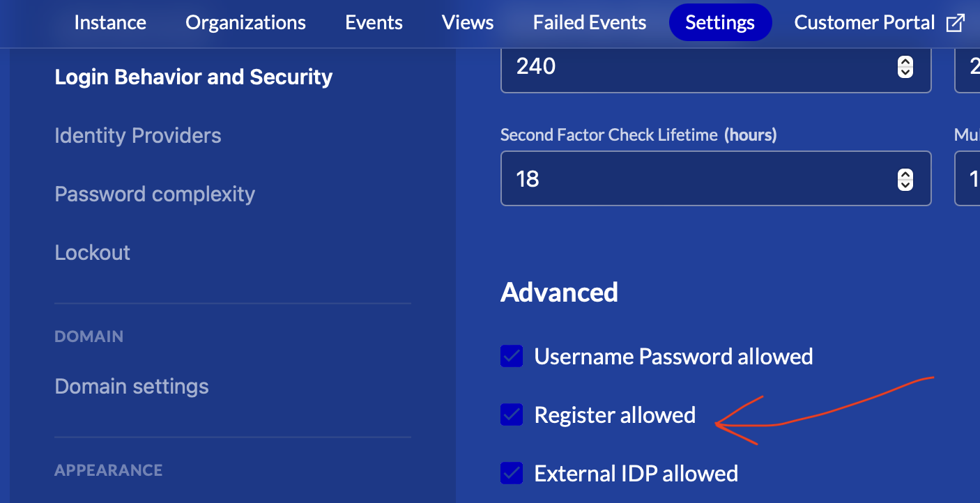Select the Failed Events tab
Image resolution: width=980 pixels, height=503 pixels.
pyautogui.click(x=590, y=23)
